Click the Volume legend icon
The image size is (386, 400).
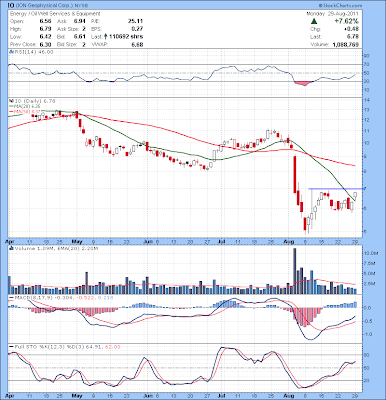point(11,248)
